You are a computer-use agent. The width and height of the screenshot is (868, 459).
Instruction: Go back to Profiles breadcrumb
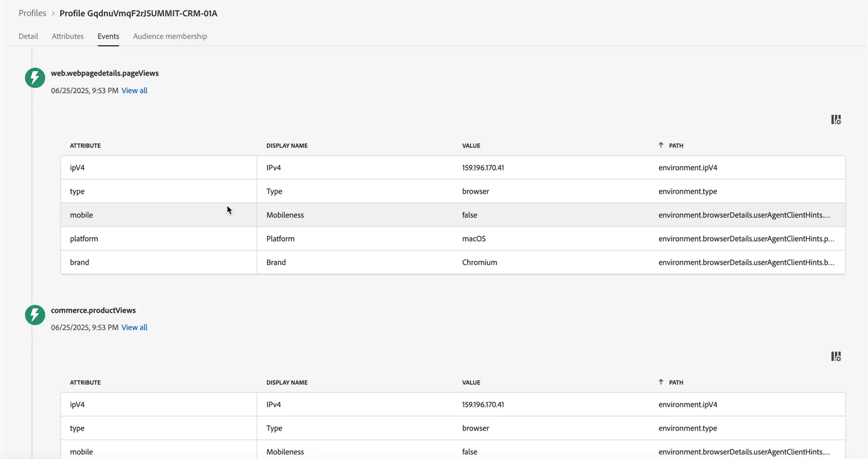tap(32, 13)
